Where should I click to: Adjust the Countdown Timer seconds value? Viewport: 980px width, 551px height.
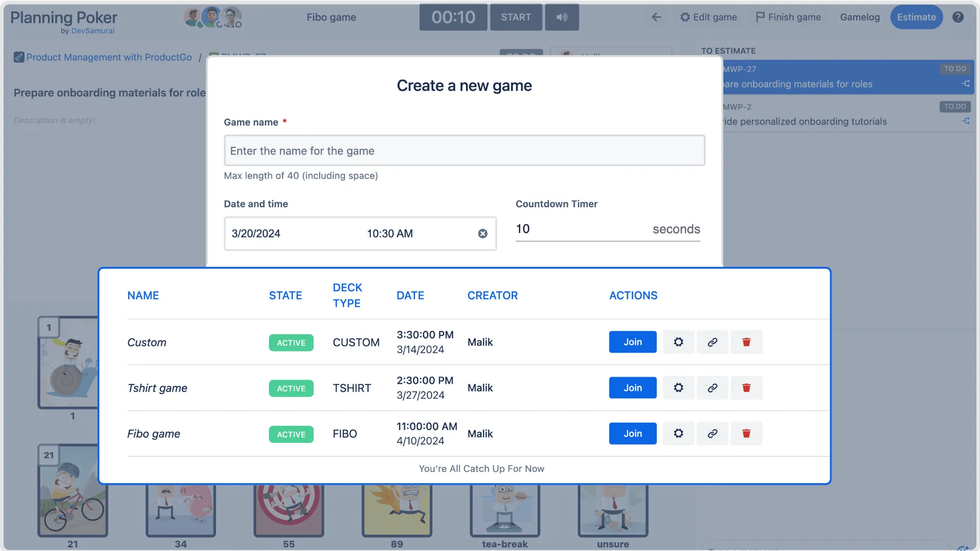[x=561, y=229]
